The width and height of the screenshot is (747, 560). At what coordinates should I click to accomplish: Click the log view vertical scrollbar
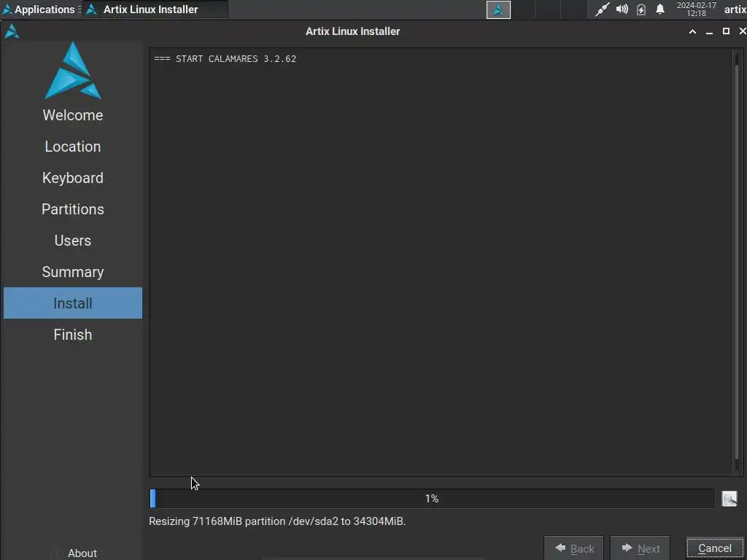[737, 262]
